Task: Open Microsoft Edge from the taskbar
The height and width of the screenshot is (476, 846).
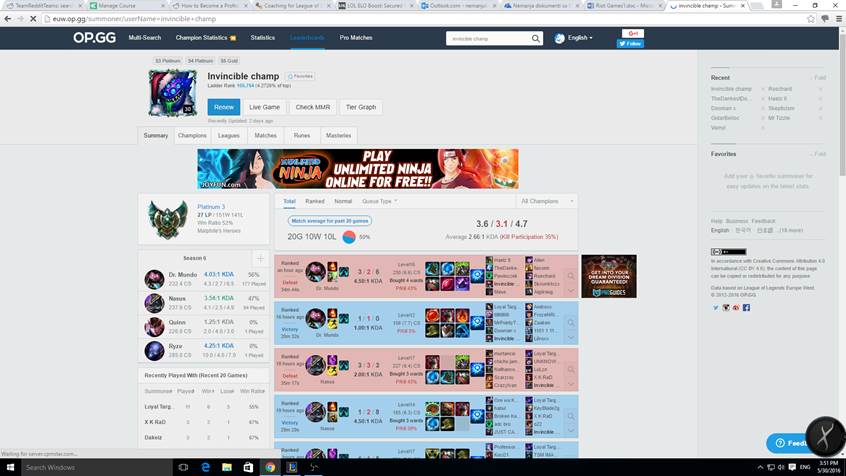Action: [205, 467]
